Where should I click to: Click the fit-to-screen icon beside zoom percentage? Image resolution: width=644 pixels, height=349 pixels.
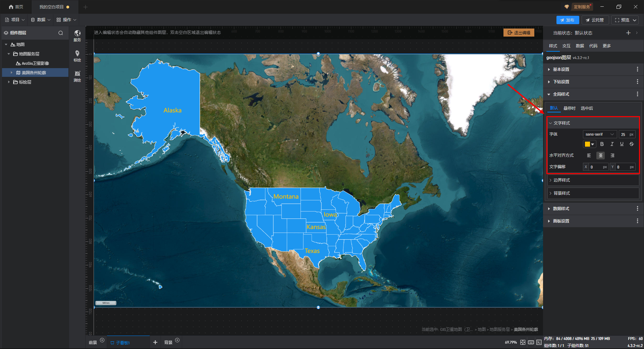pyautogui.click(x=523, y=342)
